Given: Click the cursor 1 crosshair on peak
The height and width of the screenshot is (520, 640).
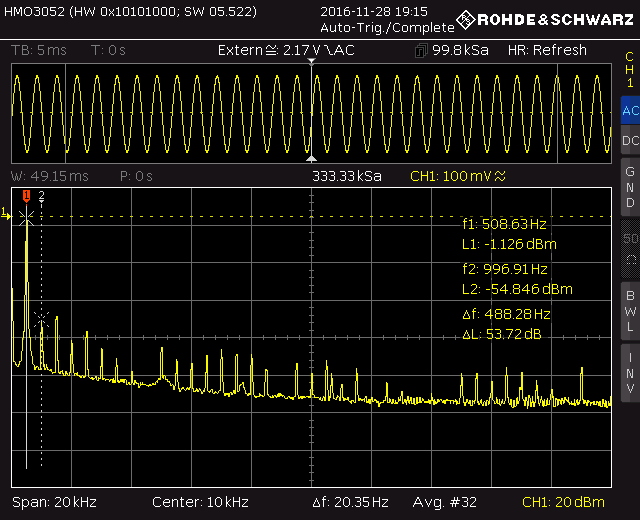Looking at the screenshot, I should [27, 217].
